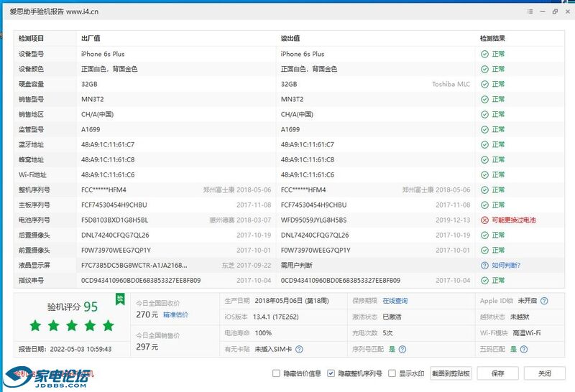Click the 充电次数 5次 value
This screenshot has height=392, width=575.
387,333
